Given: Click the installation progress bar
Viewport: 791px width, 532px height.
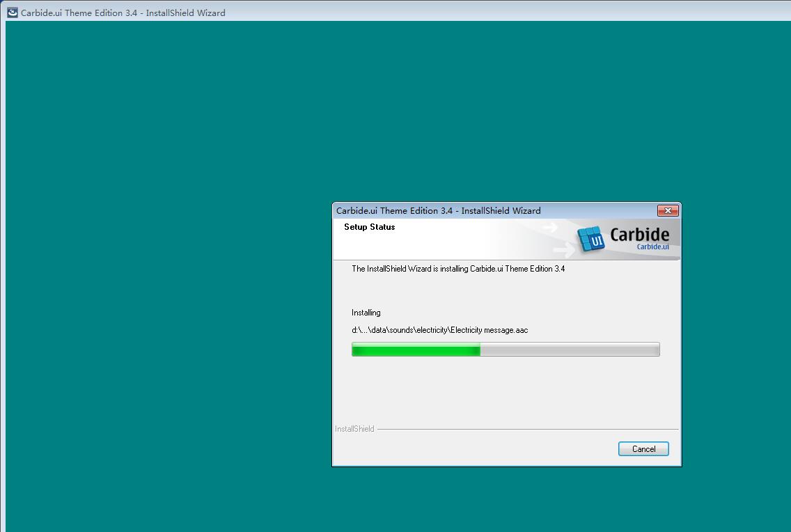Looking at the screenshot, I should [506, 349].
